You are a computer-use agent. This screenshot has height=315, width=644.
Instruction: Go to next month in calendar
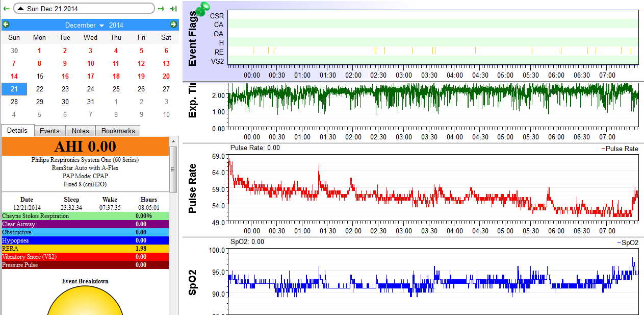[173, 25]
